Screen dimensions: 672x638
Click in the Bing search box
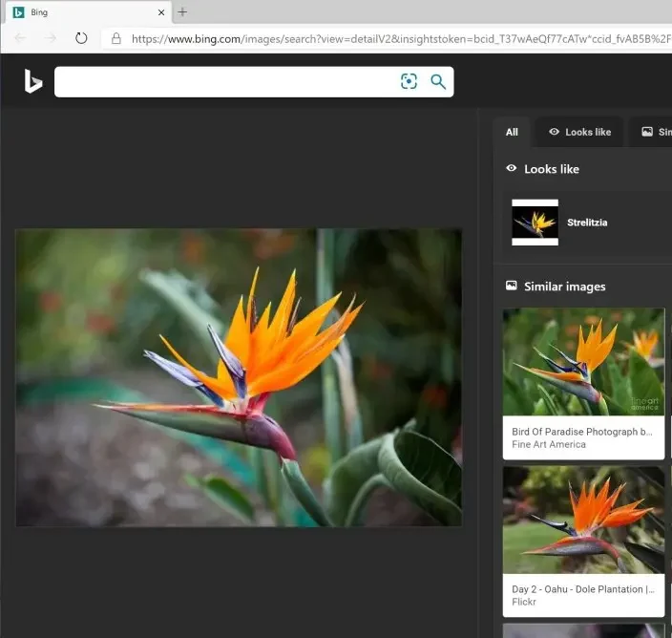224,82
